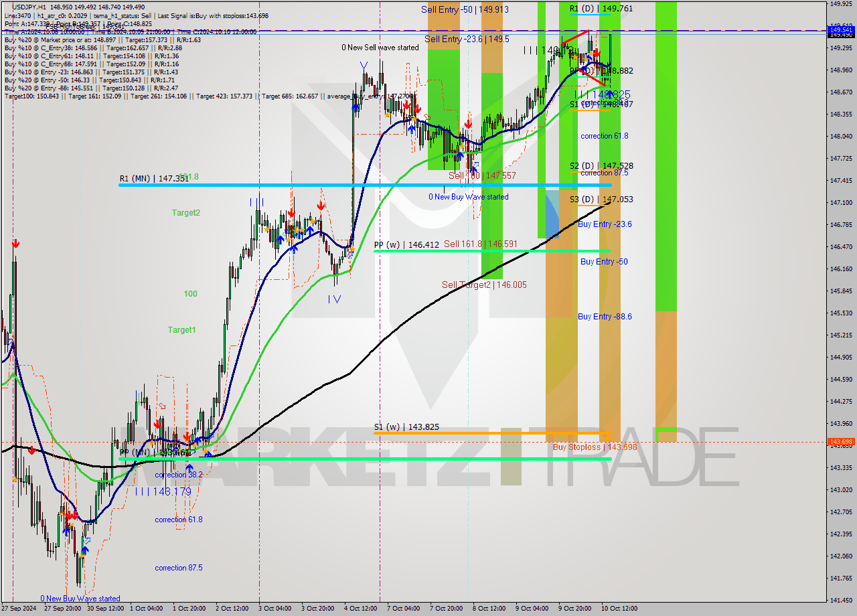Image resolution: width=857 pixels, height=616 pixels.
Task: Click the 'Buy %20 @ Entry -50: 146.33' line
Action: click(90, 80)
